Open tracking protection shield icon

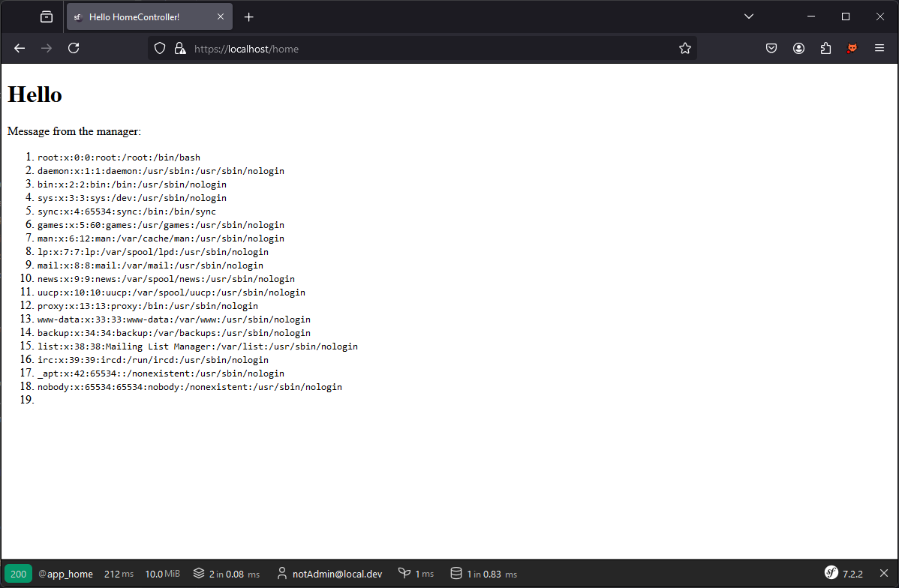point(159,48)
